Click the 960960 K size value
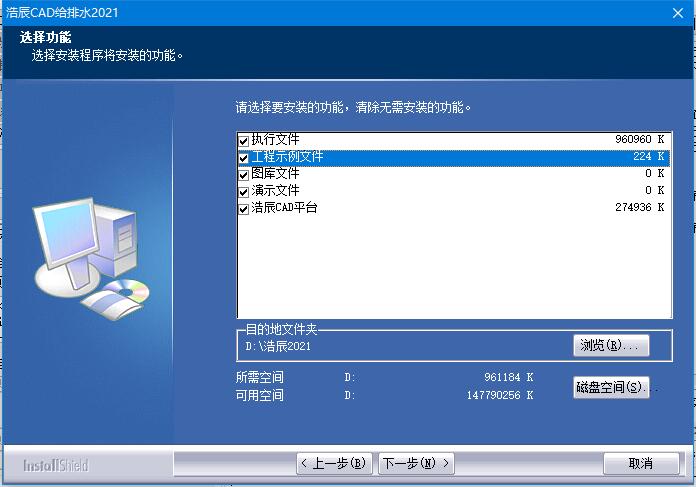Screen dimensions: 696x487 coord(640,139)
